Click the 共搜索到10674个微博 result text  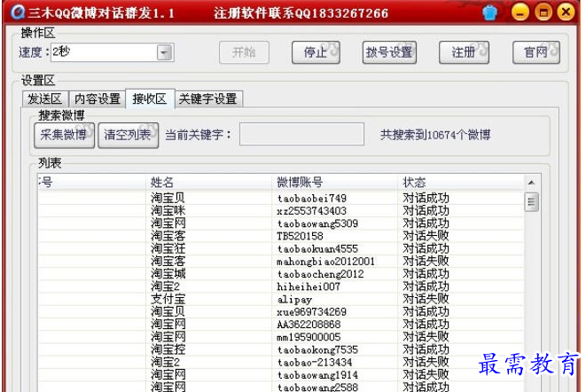(x=435, y=135)
